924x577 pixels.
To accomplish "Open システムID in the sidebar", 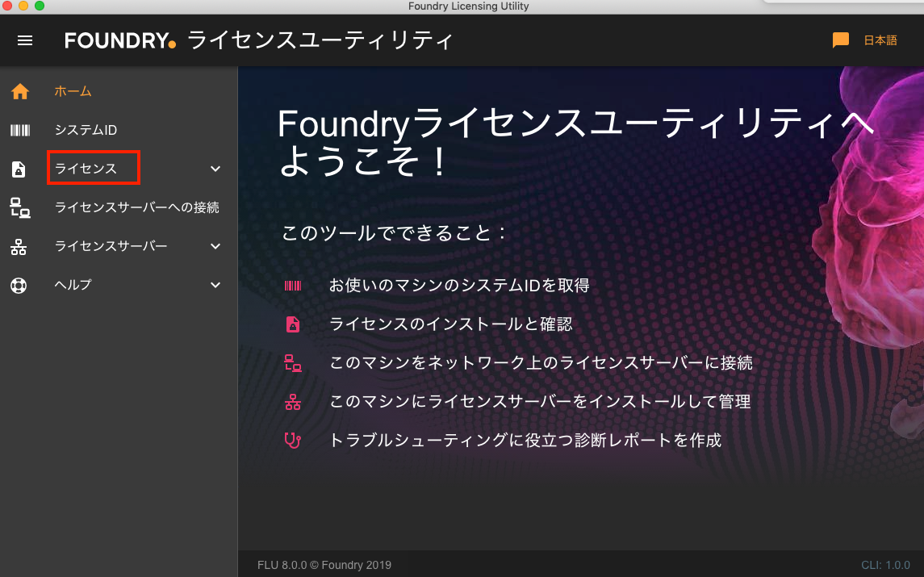I will pyautogui.click(x=86, y=130).
